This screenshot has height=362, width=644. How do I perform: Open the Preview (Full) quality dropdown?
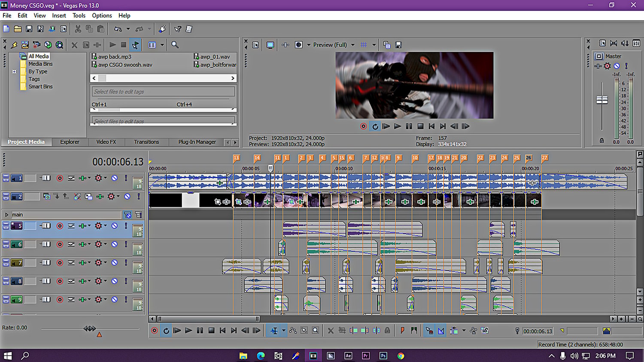tap(353, 45)
